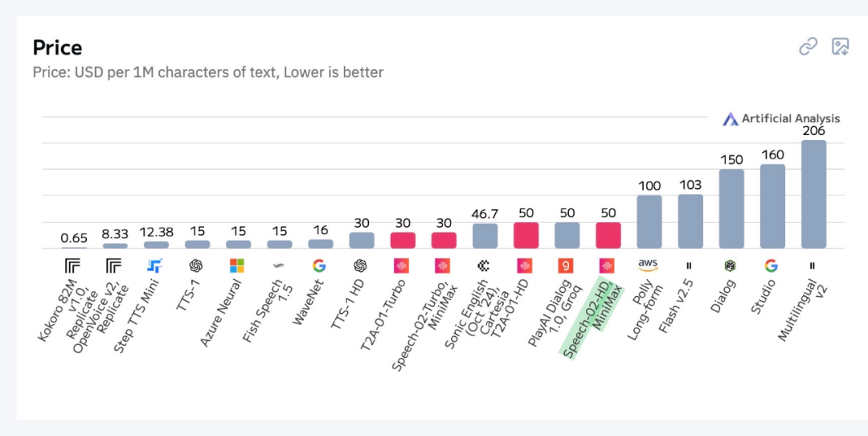Click the Groq icon for PlayAI Dialog
Viewport: 868px width, 436px height.
point(566,265)
